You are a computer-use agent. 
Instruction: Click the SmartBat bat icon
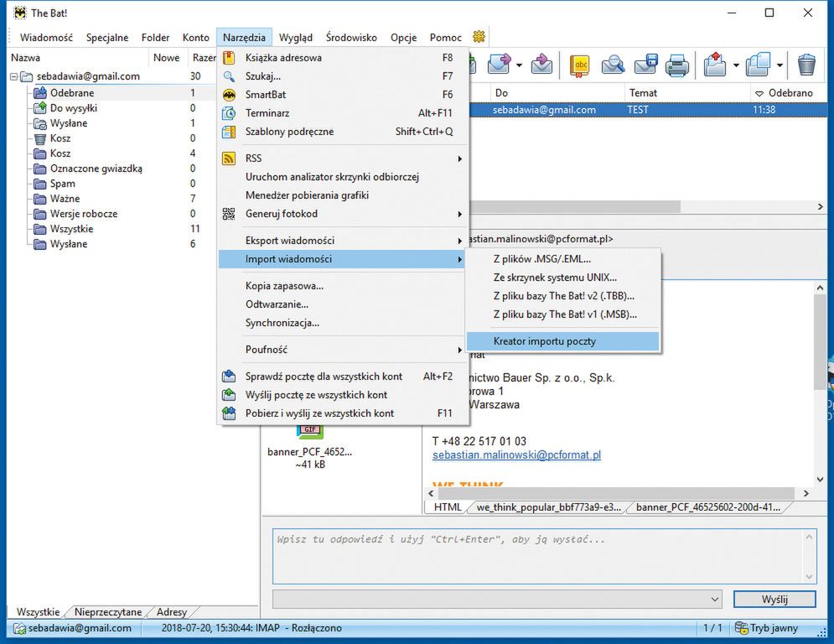click(229, 95)
